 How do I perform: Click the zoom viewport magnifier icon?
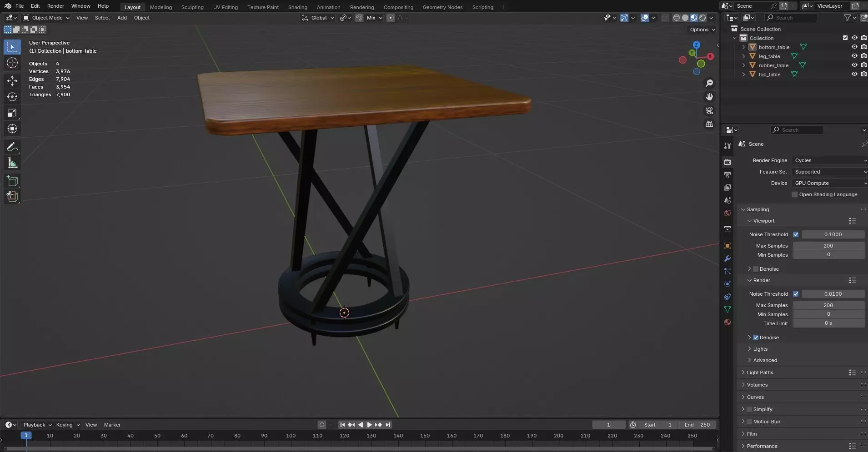pyautogui.click(x=709, y=83)
